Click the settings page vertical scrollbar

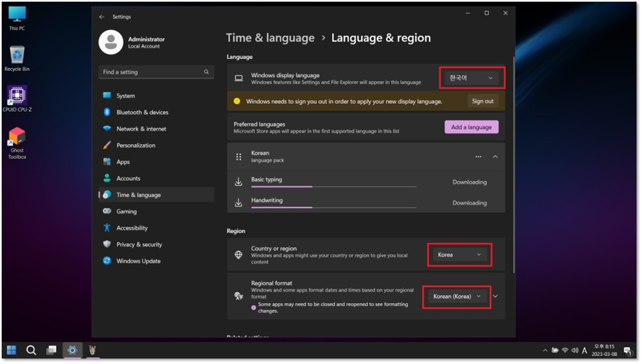click(x=513, y=164)
